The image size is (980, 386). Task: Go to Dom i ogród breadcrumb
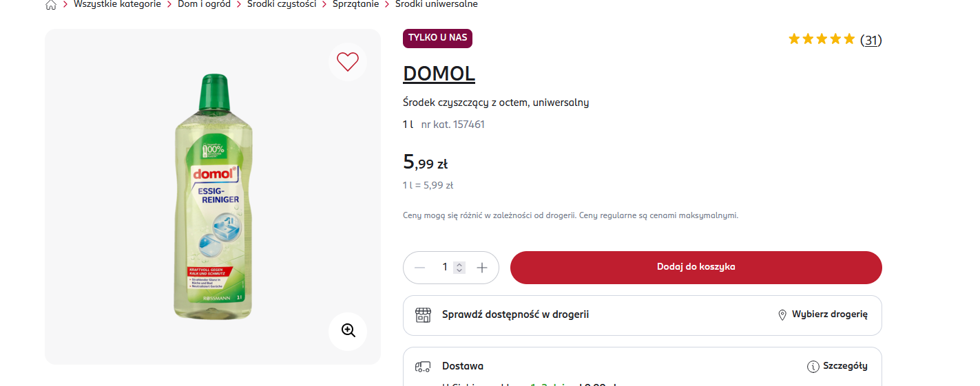tap(204, 4)
